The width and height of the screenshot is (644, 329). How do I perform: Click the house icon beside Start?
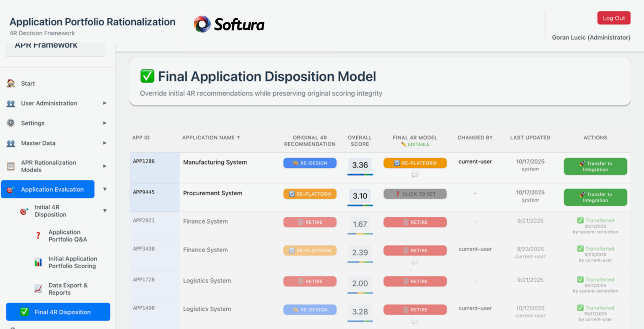point(11,83)
